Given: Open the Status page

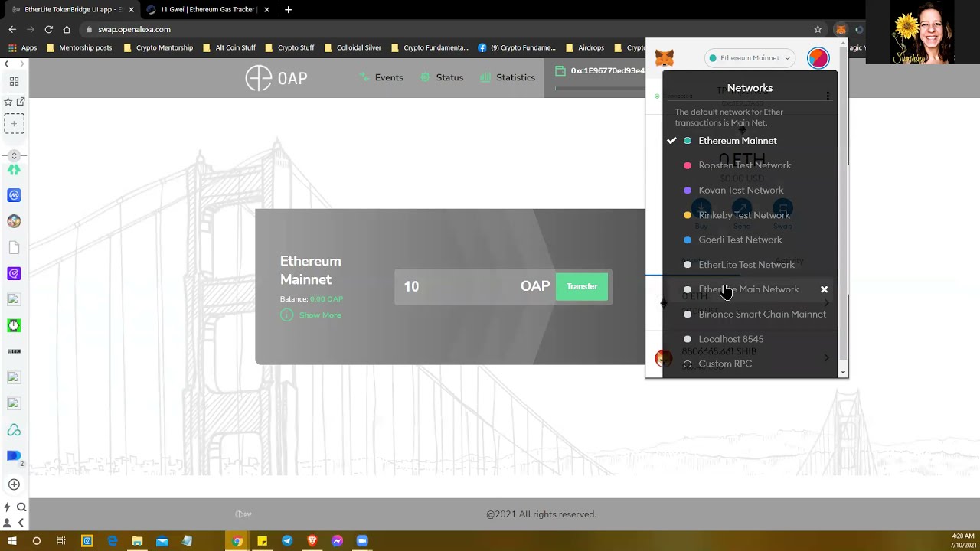Looking at the screenshot, I should [442, 77].
